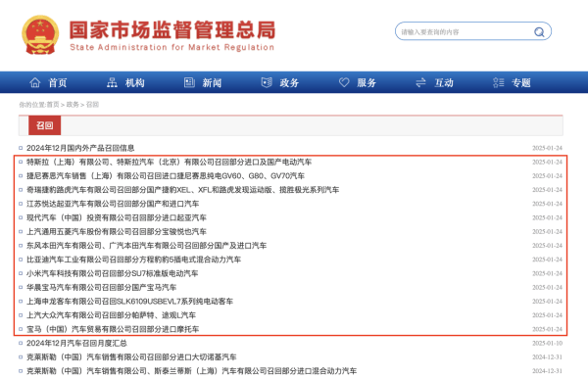Click the list icon beside 专题
588x379 pixels.
coord(499,82)
